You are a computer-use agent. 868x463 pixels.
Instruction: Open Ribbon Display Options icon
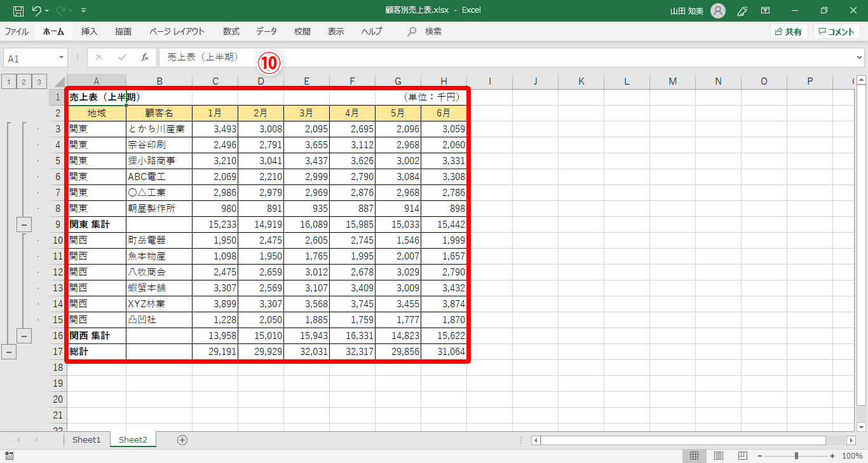click(766, 10)
